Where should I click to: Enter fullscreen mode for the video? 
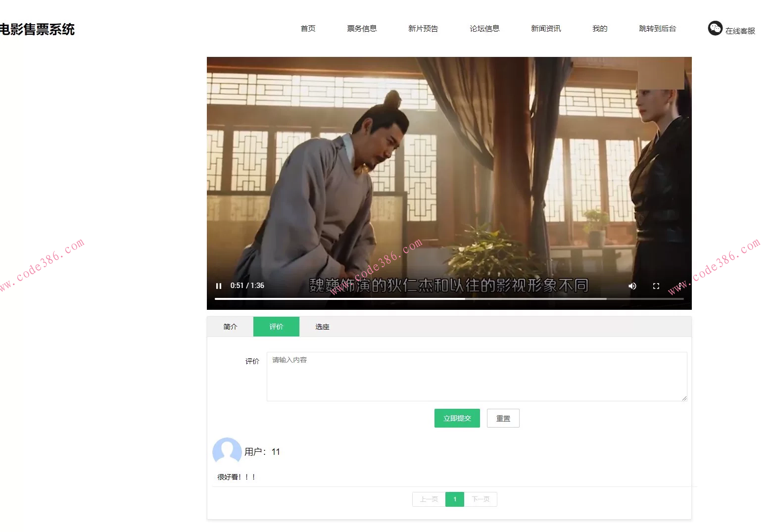tap(656, 286)
